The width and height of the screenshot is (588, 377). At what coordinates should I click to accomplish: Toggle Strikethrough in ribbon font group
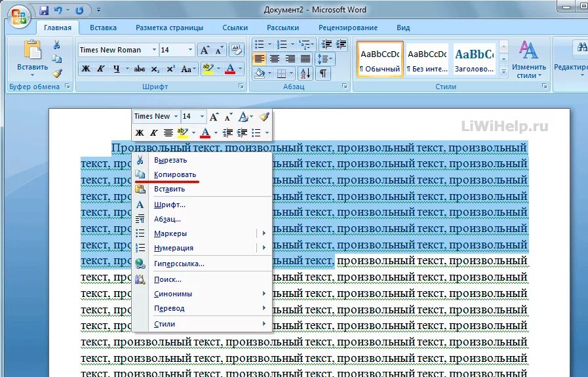tap(140, 69)
